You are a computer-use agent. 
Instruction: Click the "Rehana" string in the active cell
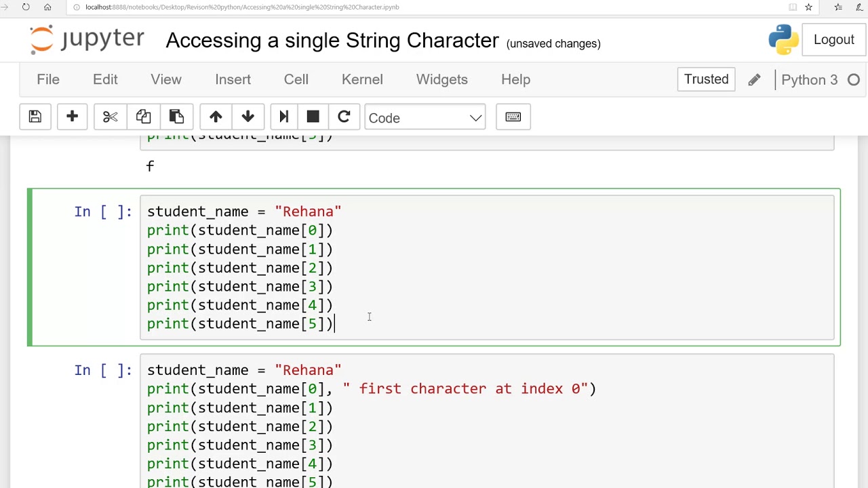[308, 211]
